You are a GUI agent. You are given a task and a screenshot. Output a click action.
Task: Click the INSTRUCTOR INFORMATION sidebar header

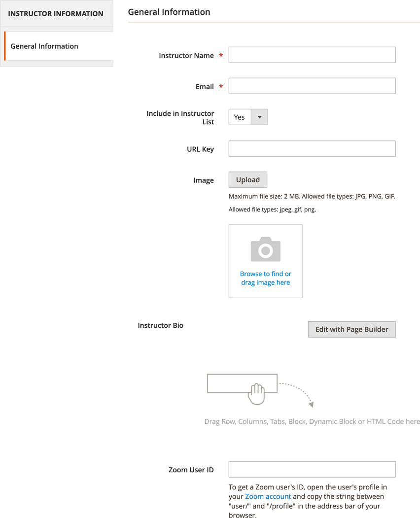(x=56, y=14)
